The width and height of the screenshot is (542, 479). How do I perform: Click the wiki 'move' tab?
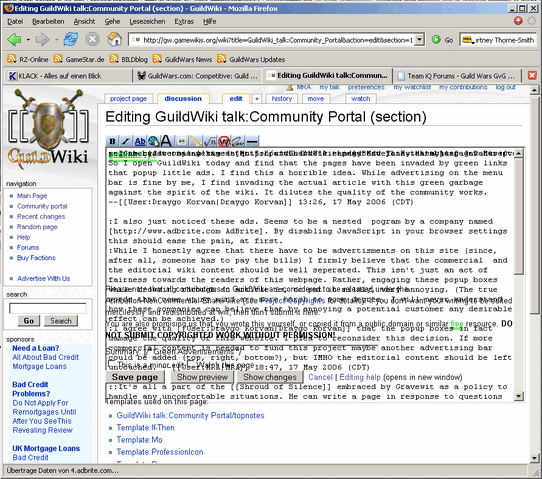point(316,98)
